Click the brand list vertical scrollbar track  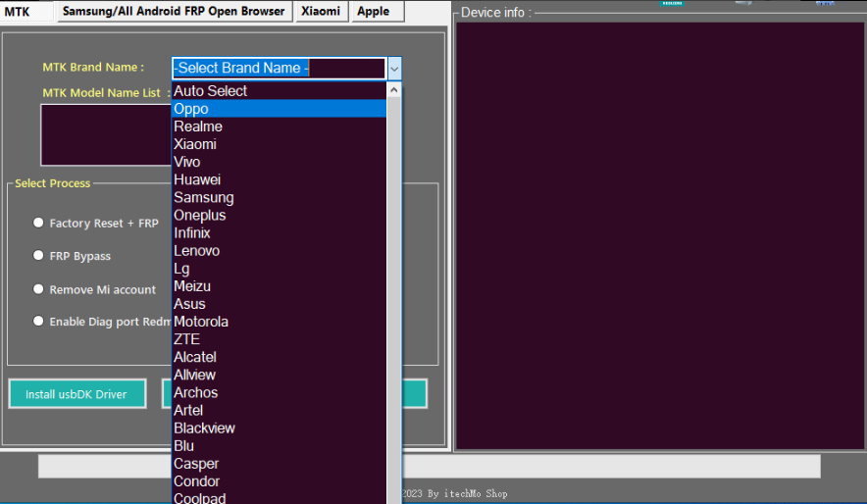(393, 301)
